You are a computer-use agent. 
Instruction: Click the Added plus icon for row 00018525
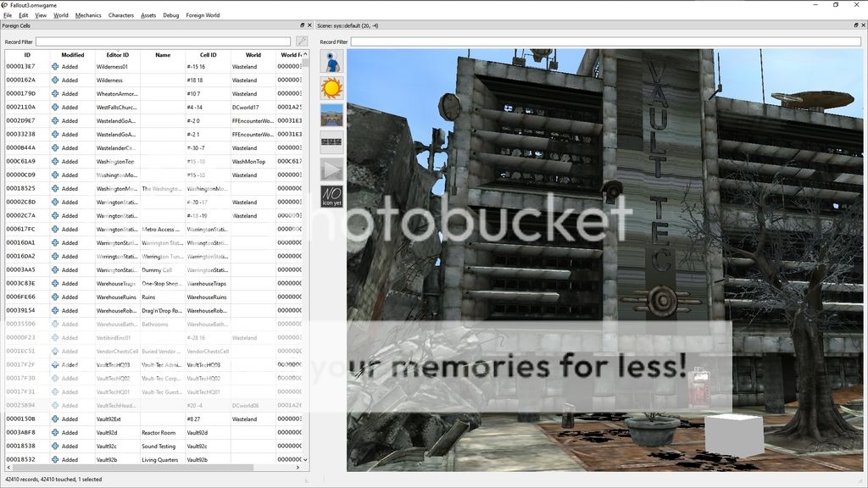55,189
